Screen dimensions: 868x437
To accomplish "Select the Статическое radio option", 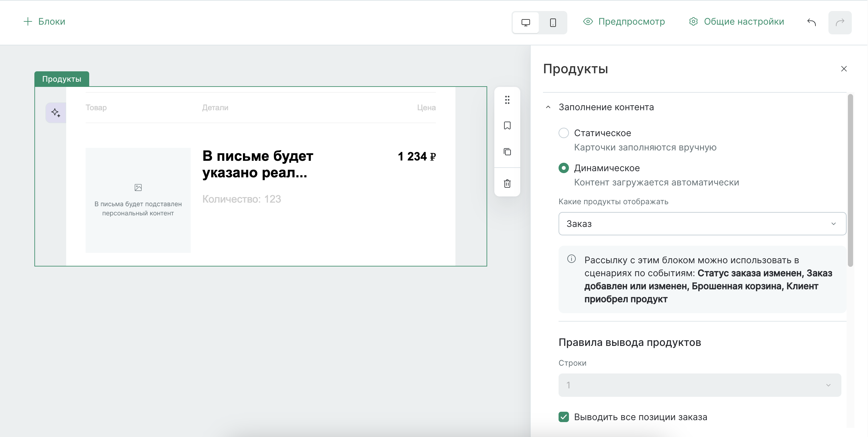I will (x=563, y=133).
